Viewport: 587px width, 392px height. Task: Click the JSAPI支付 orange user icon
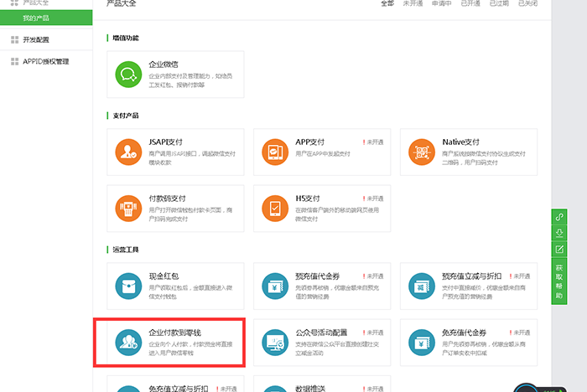[128, 152]
